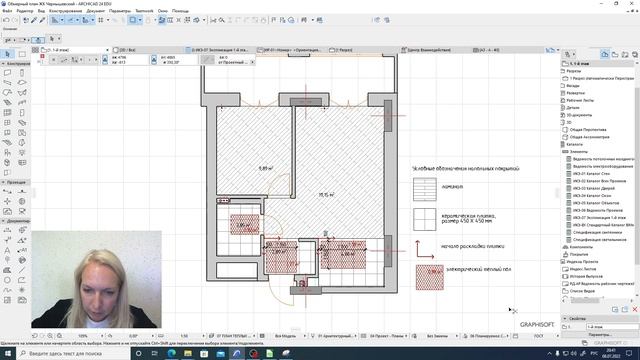
Task: Click the Inject Parameters syringe icon
Action: point(42,20)
